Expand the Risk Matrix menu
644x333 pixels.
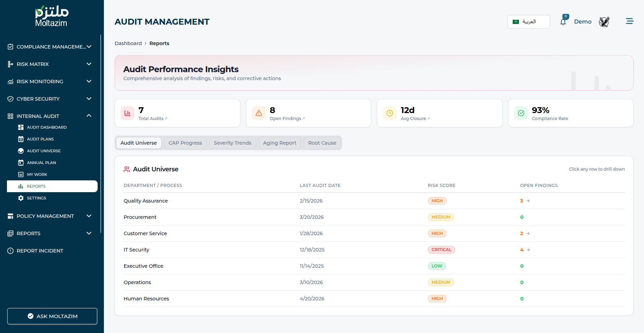tap(50, 64)
